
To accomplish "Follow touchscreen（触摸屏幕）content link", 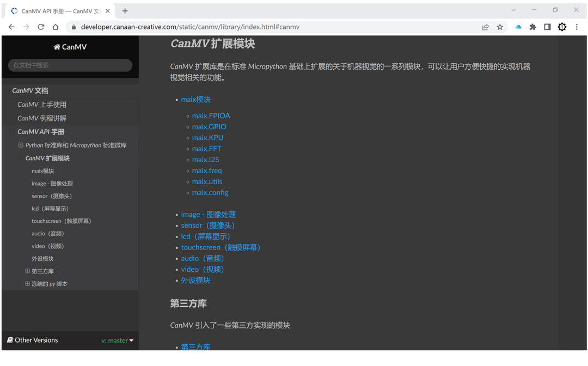I will point(221,247).
